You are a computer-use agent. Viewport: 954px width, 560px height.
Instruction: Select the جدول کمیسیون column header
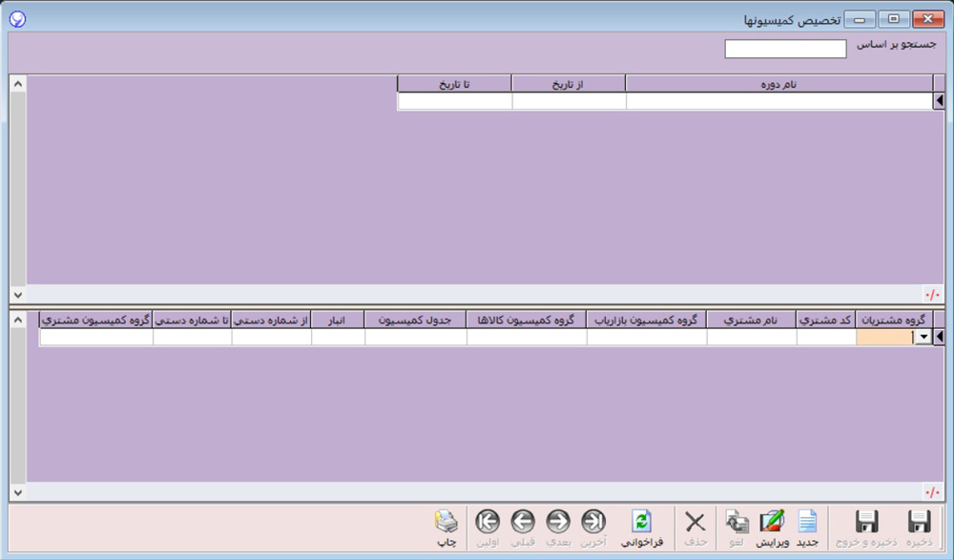click(x=415, y=320)
